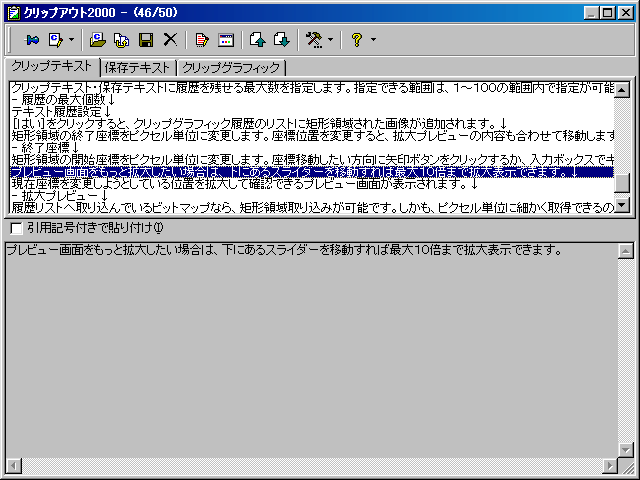640x480 pixels.
Task: Open the dropdown arrow beside the help icon
Action: [x=373, y=40]
